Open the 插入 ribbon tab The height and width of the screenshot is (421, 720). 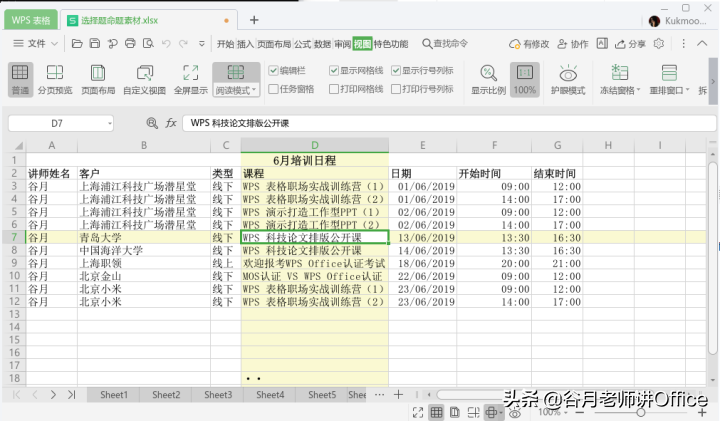coord(245,44)
